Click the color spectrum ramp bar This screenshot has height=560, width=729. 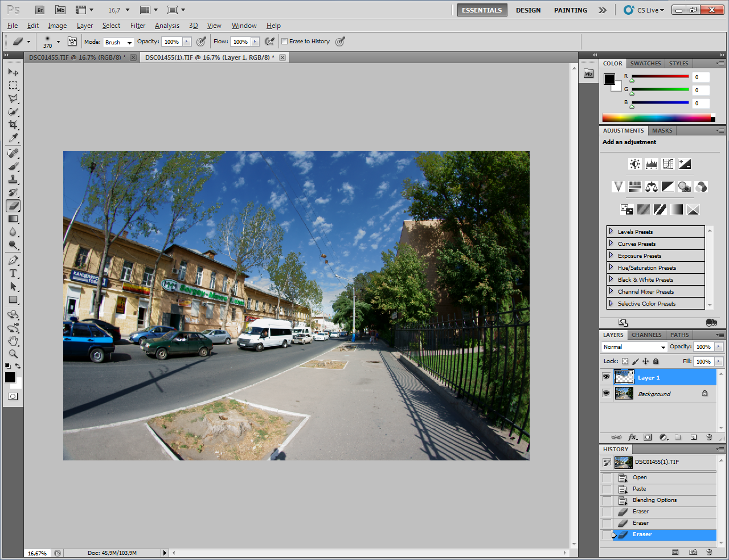tap(656, 118)
